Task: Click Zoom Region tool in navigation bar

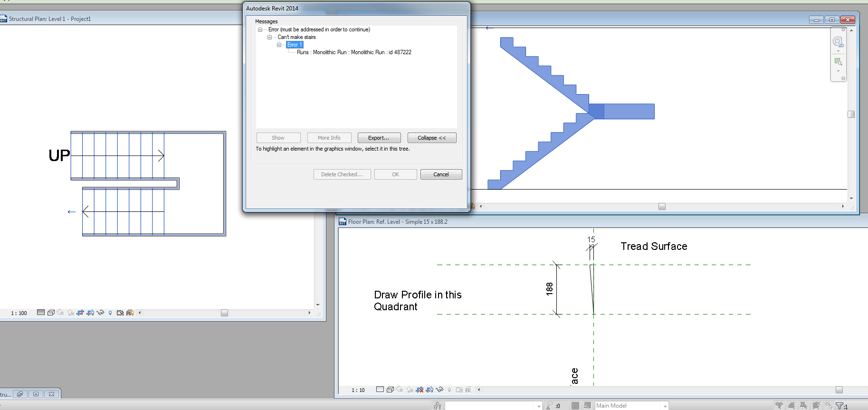Action: click(838, 62)
